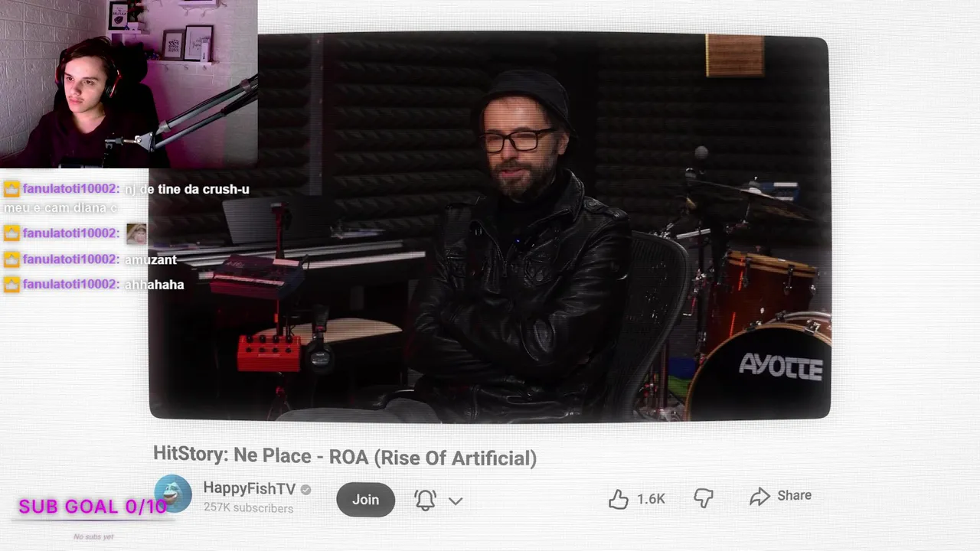Click the 1.6K like count
This screenshot has width=980, height=551.
651,499
